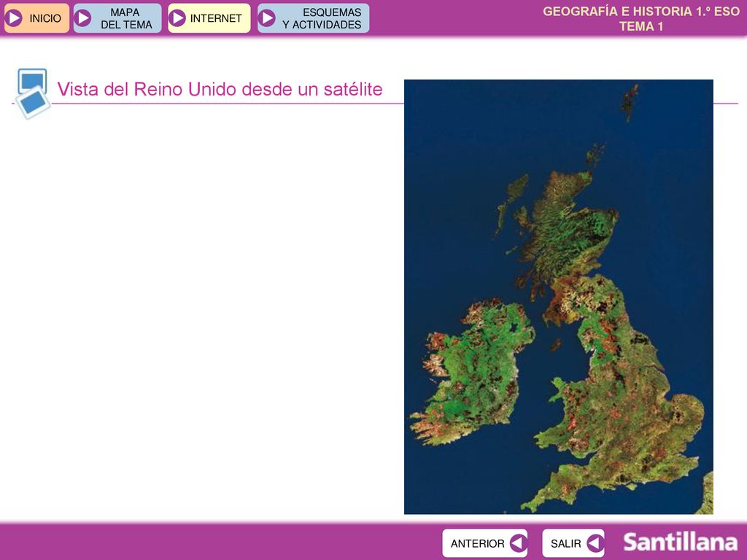
Task: Click the play arrow icon on ESQUEMAS Y ACTIVIDADES
Action: pyautogui.click(x=267, y=18)
